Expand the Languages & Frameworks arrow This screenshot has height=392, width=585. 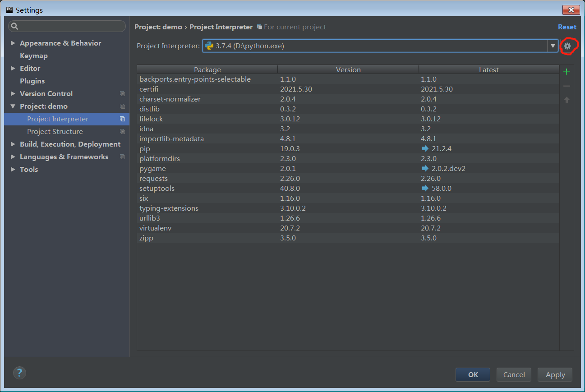pos(13,157)
